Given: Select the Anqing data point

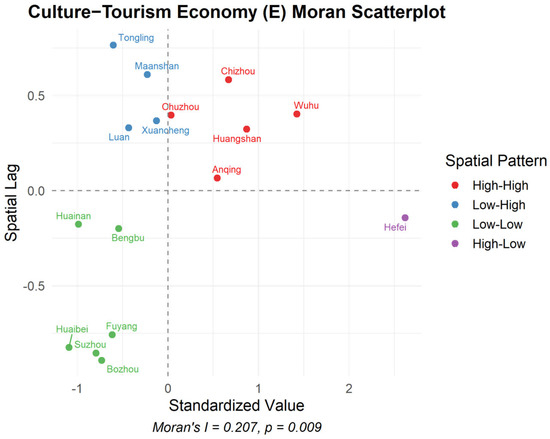Looking at the screenshot, I should point(217,178).
